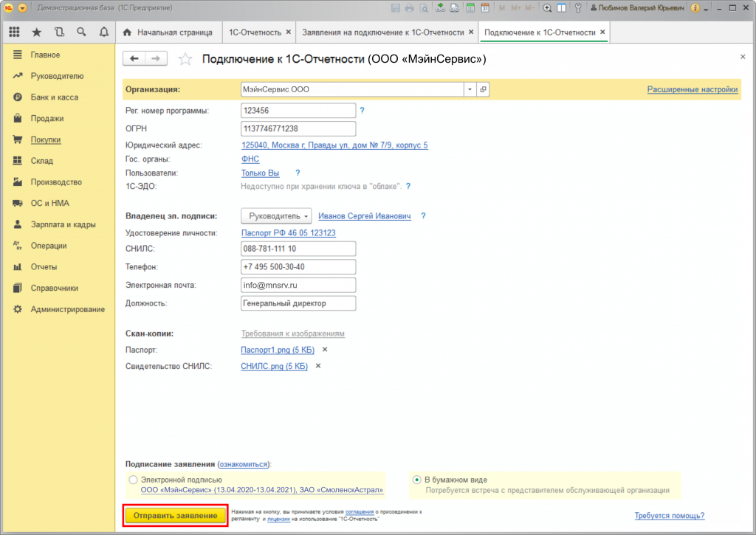
Task: Open the calculator icon in the title bar
Action: (x=470, y=7)
